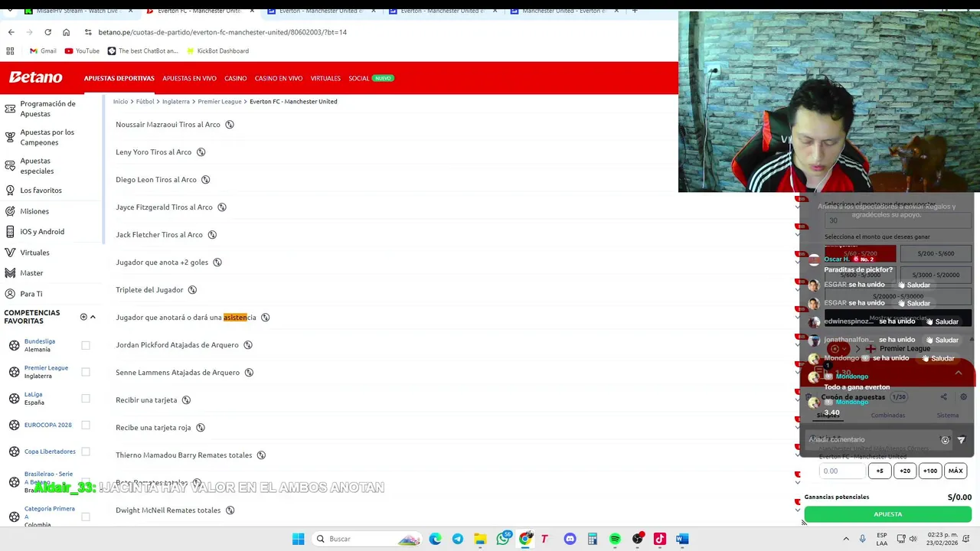Viewport: 980px width, 551px height.
Task: Click the icon beside Noussair Mazraoui Tiros al Arco
Action: pyautogui.click(x=230, y=124)
